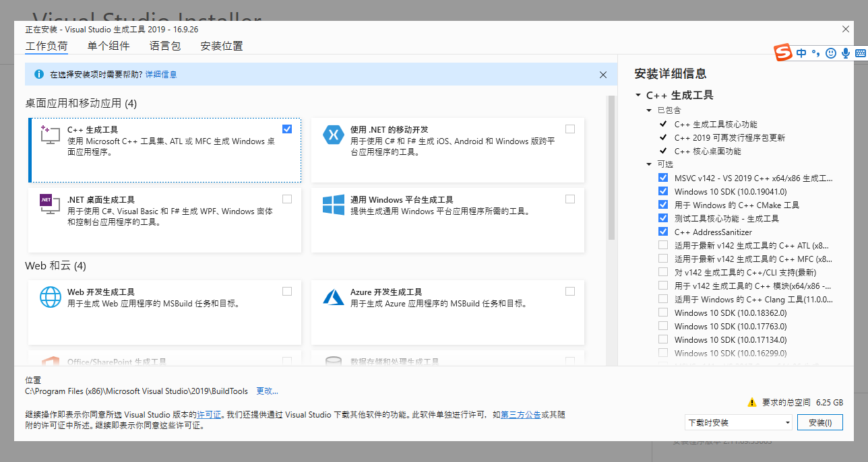The height and width of the screenshot is (462, 868).
Task: Click the Sogou S logo on the IME bar
Action: click(x=782, y=53)
